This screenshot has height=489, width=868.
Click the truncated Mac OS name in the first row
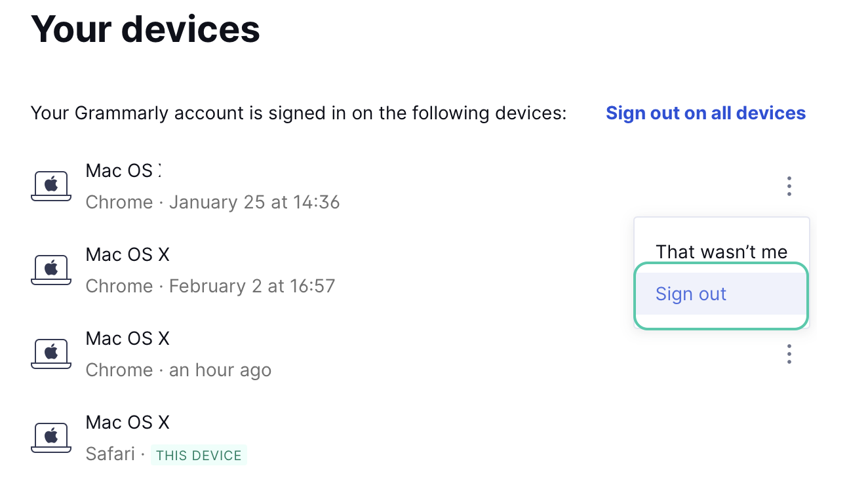(x=123, y=170)
